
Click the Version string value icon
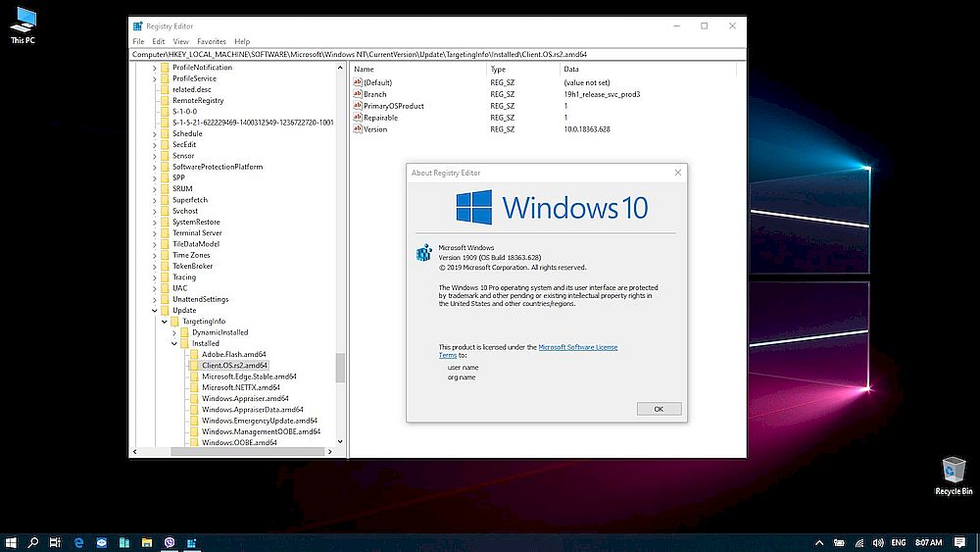(358, 128)
